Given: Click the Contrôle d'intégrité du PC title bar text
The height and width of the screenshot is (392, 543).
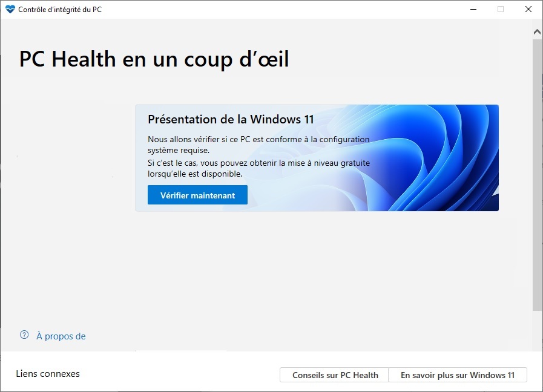Looking at the screenshot, I should point(60,10).
